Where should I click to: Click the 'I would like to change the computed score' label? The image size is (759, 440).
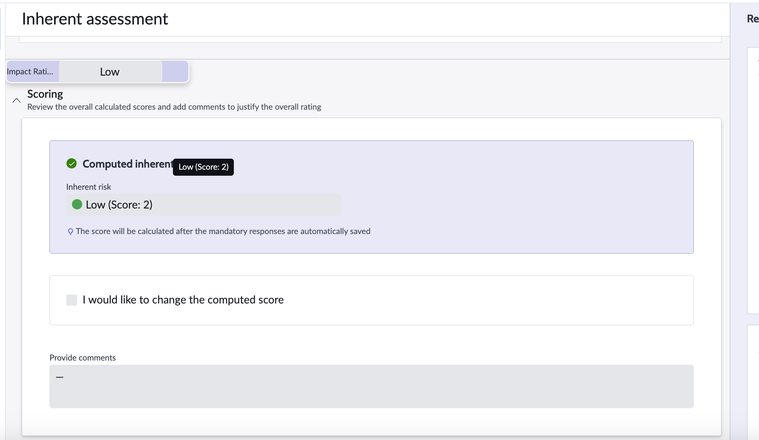click(183, 300)
